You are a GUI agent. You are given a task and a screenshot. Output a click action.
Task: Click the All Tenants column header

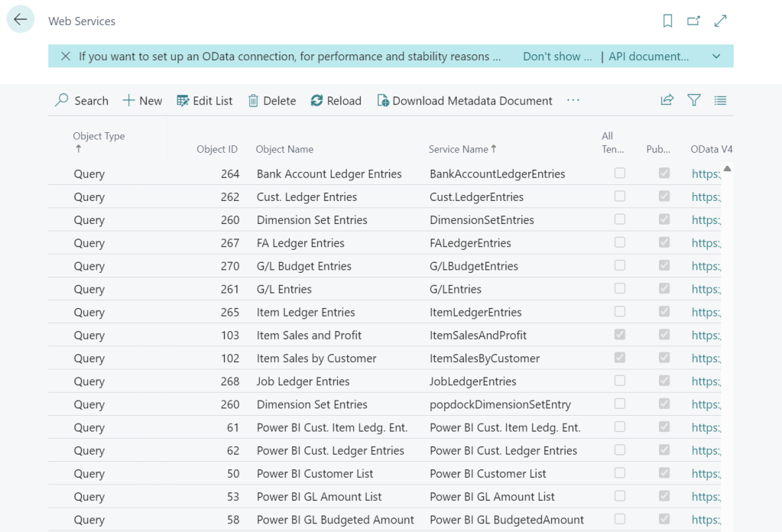click(x=613, y=143)
